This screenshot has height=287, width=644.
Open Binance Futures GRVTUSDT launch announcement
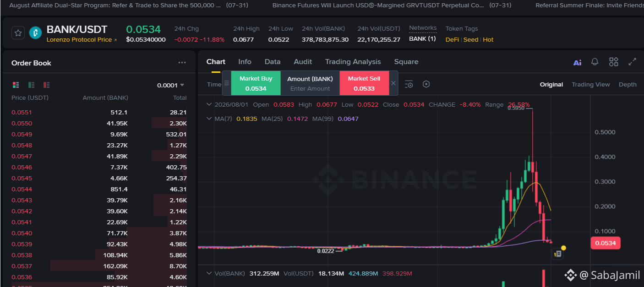tap(392, 5)
